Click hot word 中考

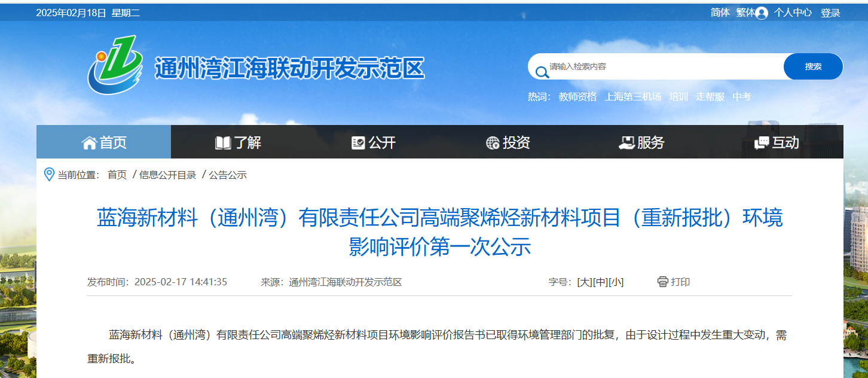click(742, 96)
